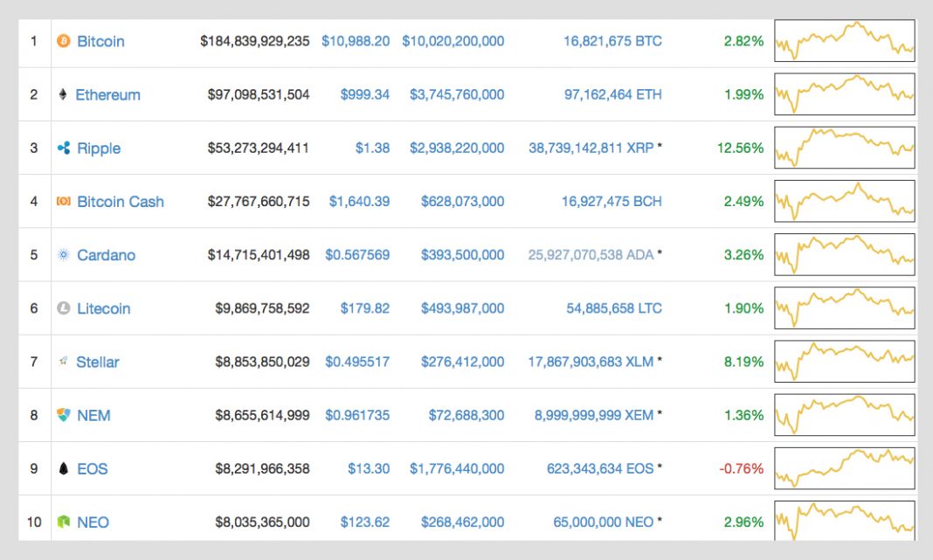
Task: Open the Bitcoin 7-day price graph
Action: pyautogui.click(x=844, y=41)
